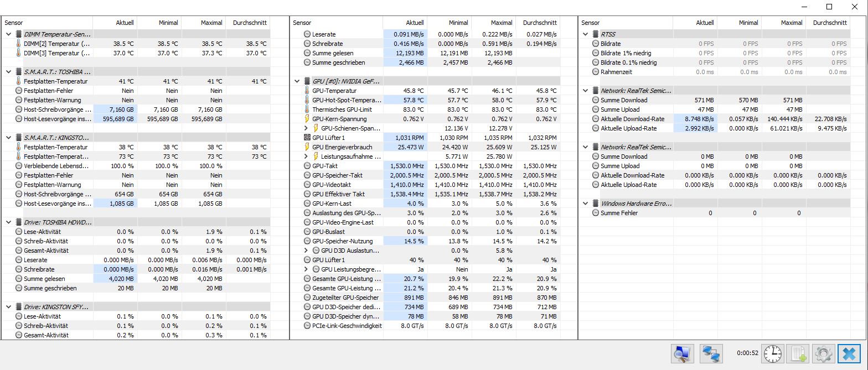Click chip icon of GPU [#0]: NVIDIA group

point(308,81)
